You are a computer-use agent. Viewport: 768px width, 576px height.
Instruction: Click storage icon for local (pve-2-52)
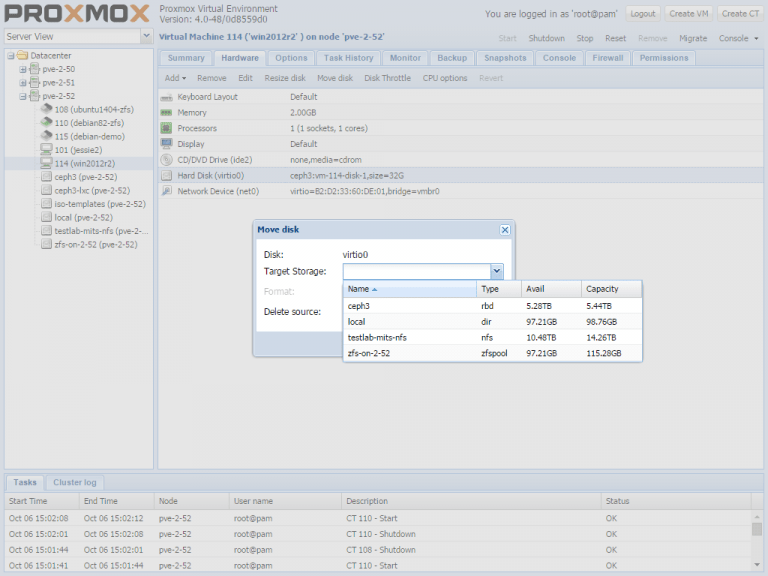tap(47, 217)
